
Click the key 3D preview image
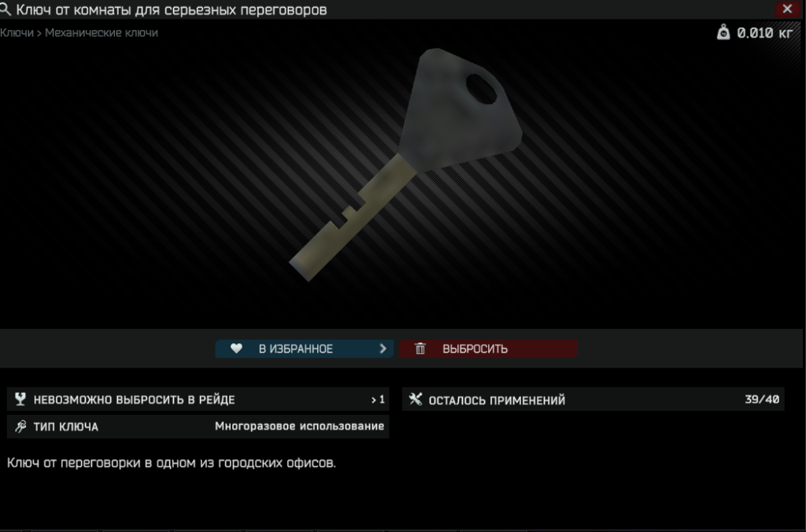(x=406, y=164)
